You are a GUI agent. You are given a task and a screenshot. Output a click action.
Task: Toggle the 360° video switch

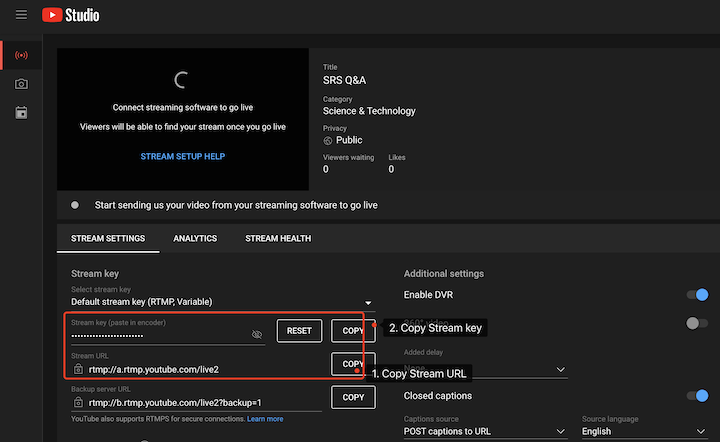tap(697, 323)
